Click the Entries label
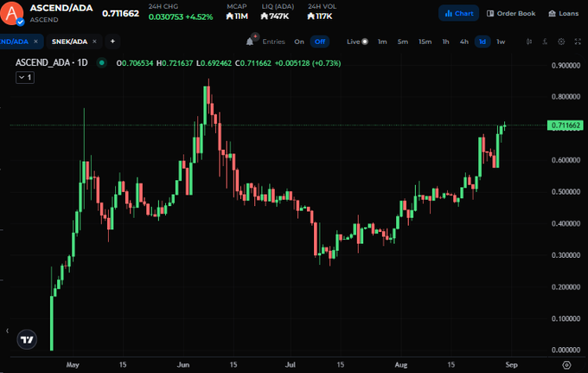The height and width of the screenshot is (373, 588). [274, 42]
